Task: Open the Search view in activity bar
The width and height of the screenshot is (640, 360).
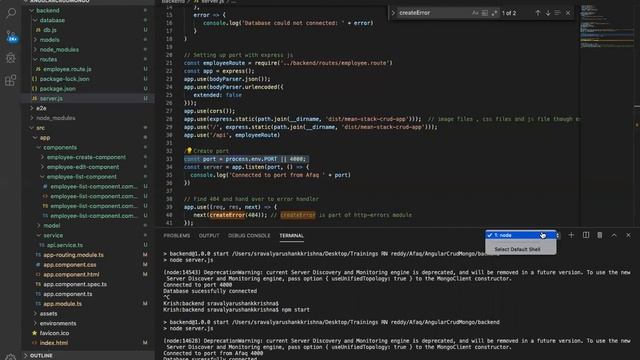Action: click(11, 13)
